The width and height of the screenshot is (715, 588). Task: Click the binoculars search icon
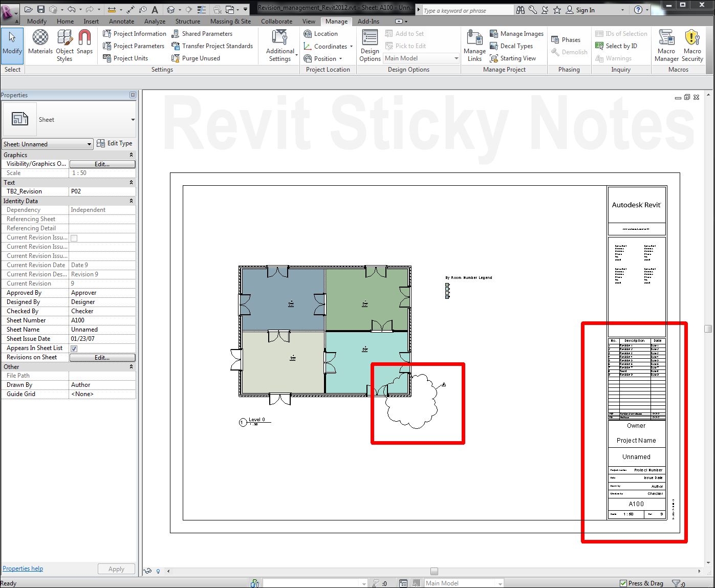pyautogui.click(x=521, y=10)
